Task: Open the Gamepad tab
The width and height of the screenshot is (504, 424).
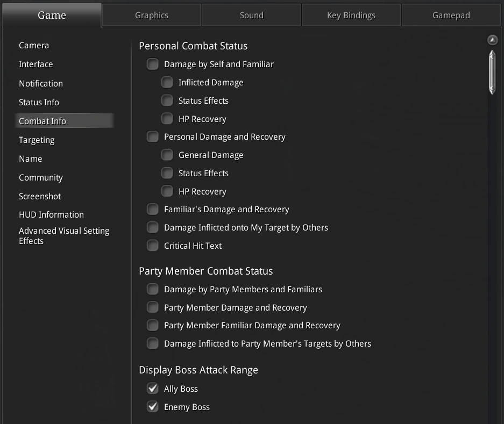Action: (x=451, y=15)
